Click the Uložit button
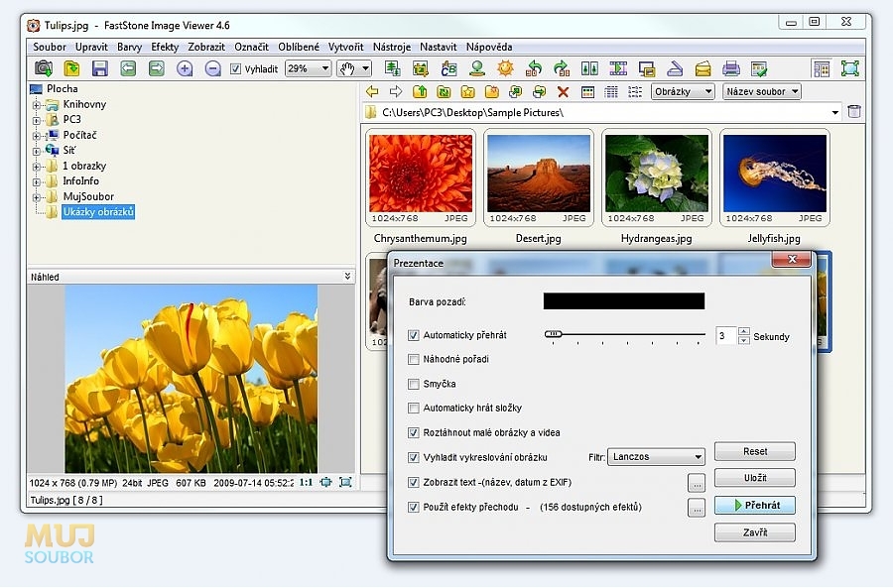This screenshot has height=588, width=893. [x=755, y=478]
